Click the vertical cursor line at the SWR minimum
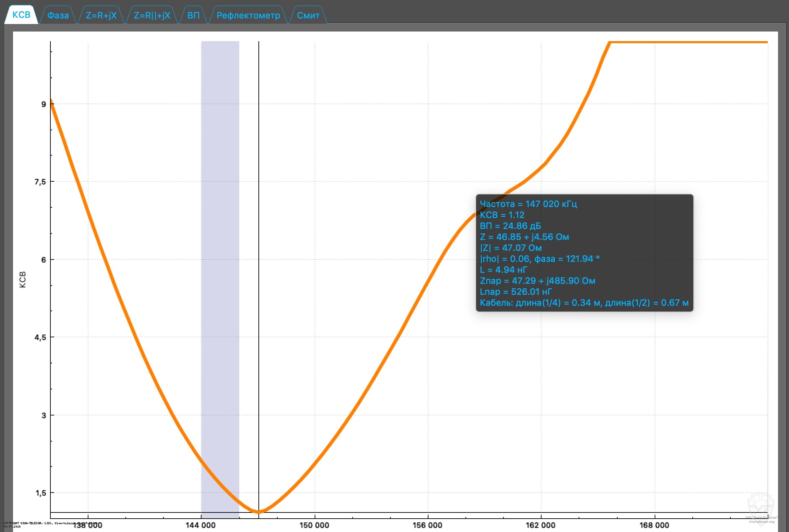This screenshot has width=789, height=532. tap(259, 274)
